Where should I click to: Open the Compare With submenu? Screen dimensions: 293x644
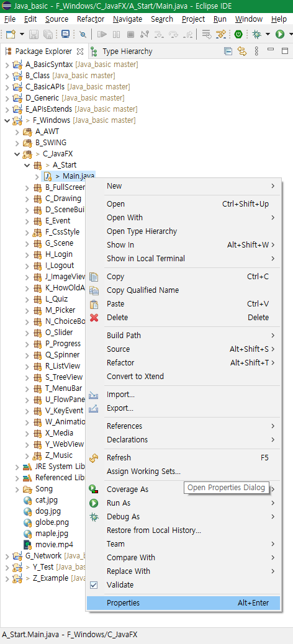pos(183,557)
